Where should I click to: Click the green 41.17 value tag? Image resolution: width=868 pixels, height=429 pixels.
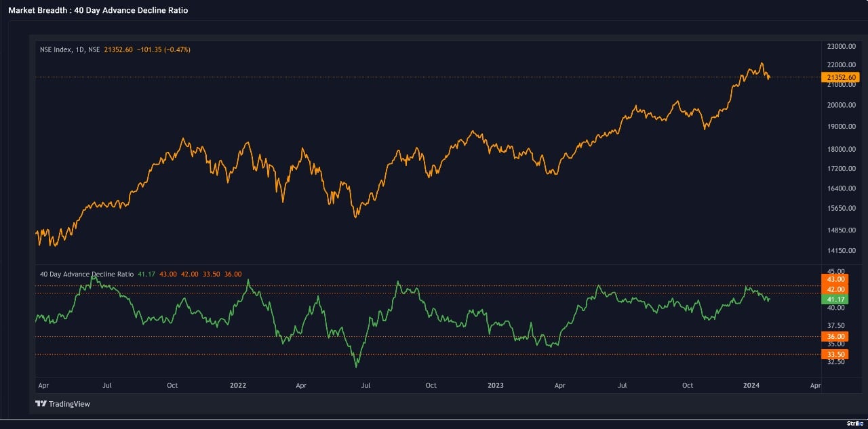pos(831,299)
